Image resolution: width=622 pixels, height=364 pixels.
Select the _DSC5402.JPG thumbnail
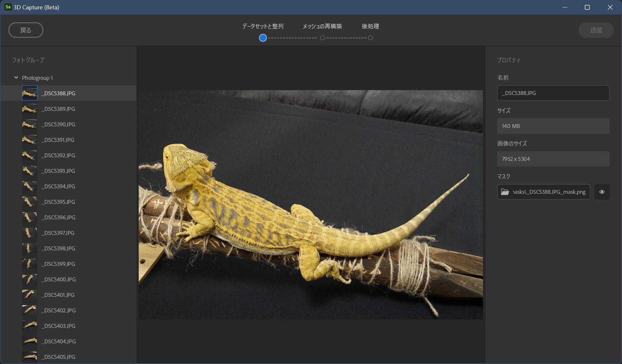(29, 310)
